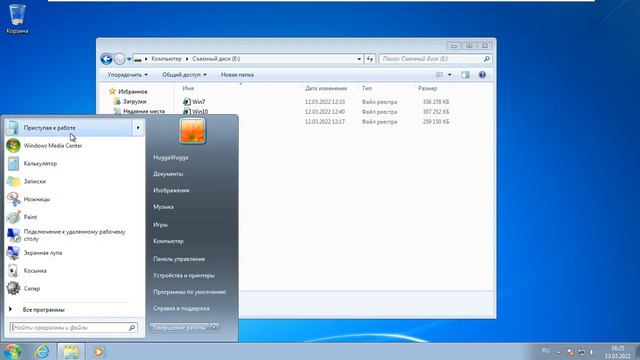
Task: Open Explorer help question mark icon
Action: 482,75
